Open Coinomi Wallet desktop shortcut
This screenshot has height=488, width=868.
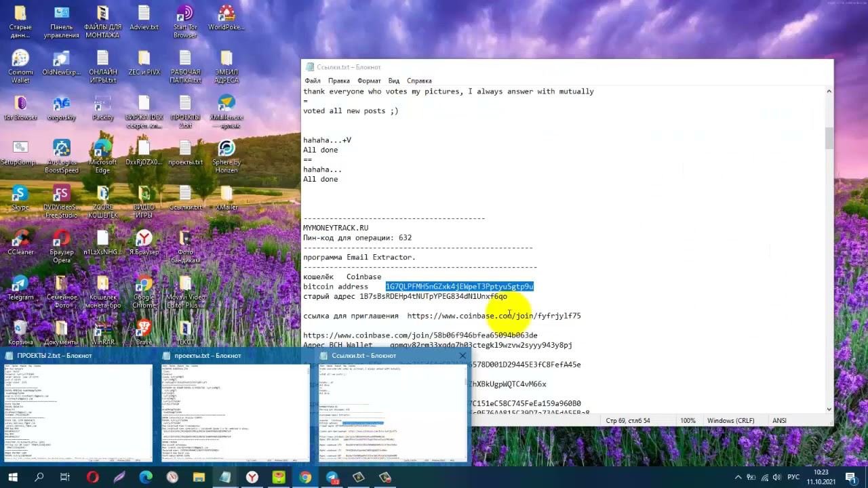(x=20, y=66)
